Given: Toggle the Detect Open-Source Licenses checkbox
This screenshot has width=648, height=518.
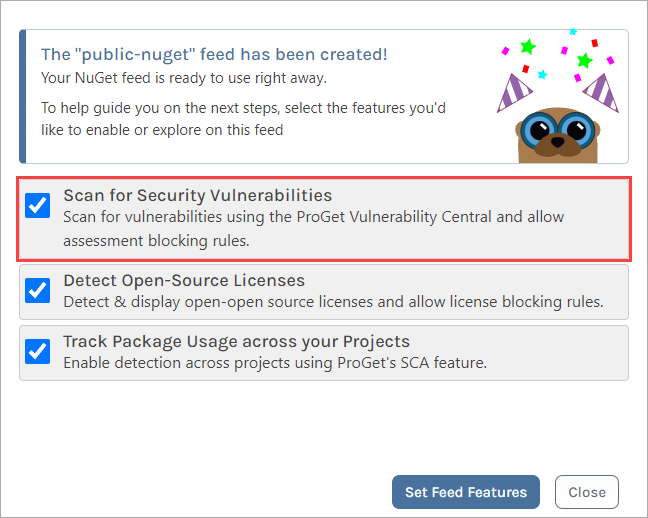Looking at the screenshot, I should point(37,290).
